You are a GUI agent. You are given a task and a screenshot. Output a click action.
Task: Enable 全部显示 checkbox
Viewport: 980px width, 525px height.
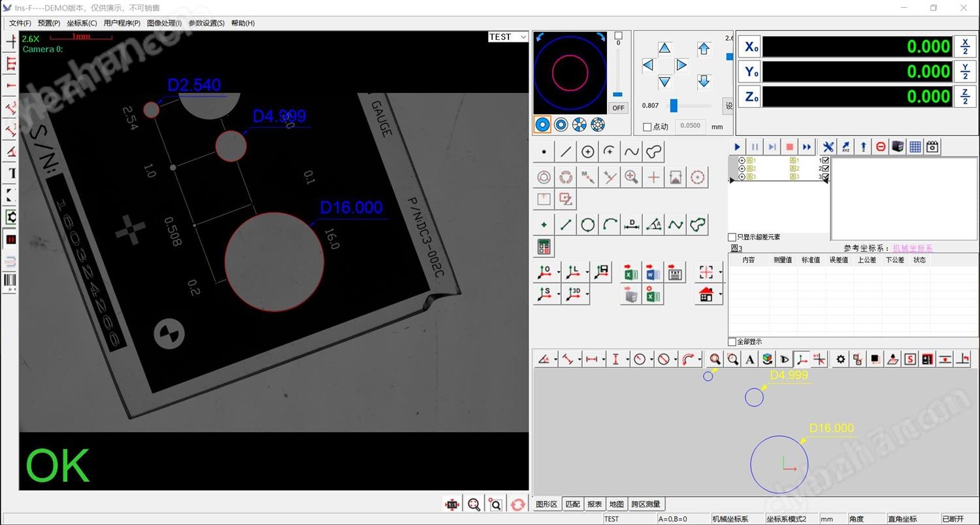(732, 342)
